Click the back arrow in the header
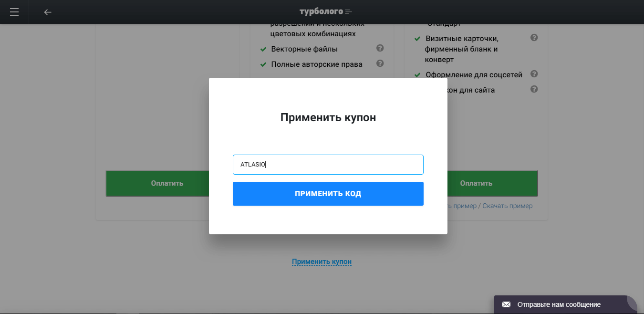 pos(48,12)
